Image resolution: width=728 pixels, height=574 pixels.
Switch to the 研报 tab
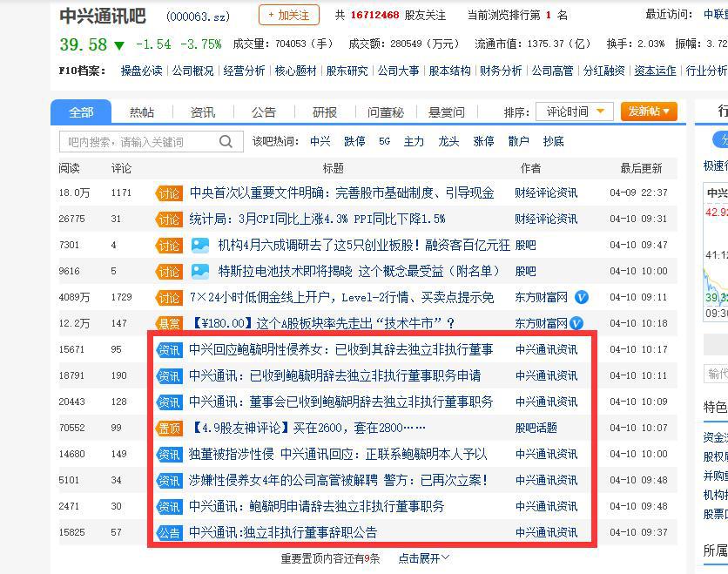tap(325, 111)
